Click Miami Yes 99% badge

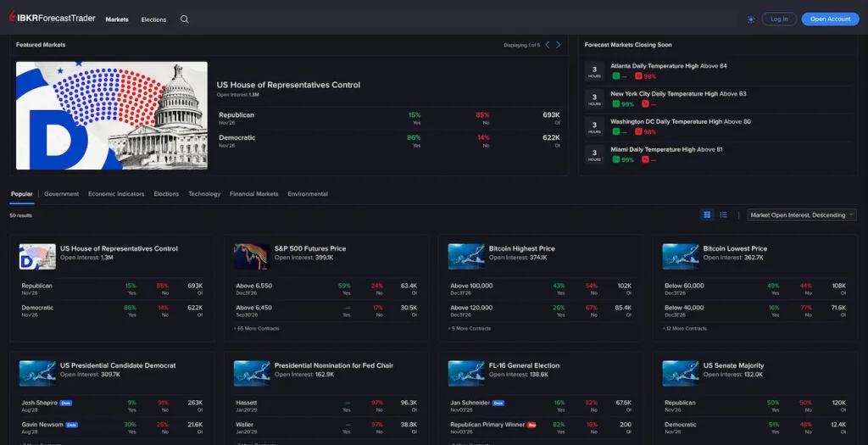(623, 159)
